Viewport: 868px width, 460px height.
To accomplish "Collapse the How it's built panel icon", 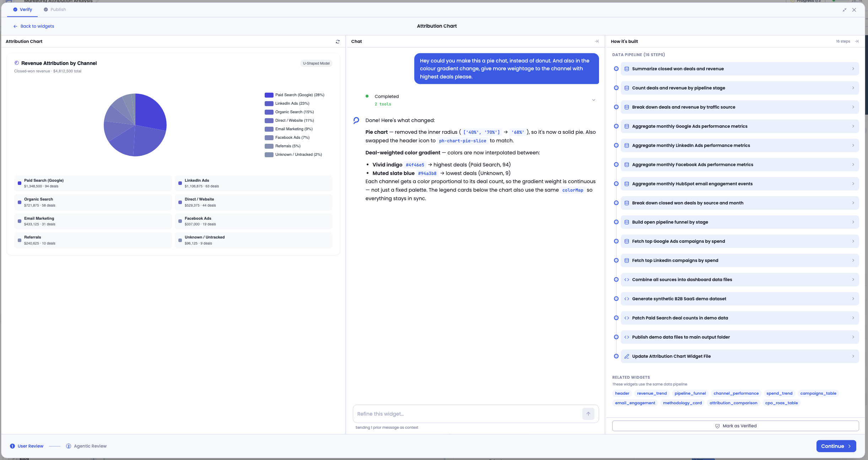I will [857, 42].
